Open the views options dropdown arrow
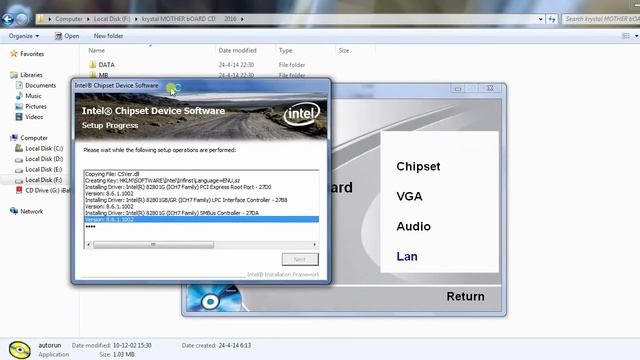This screenshot has height=360, width=640. (636, 36)
